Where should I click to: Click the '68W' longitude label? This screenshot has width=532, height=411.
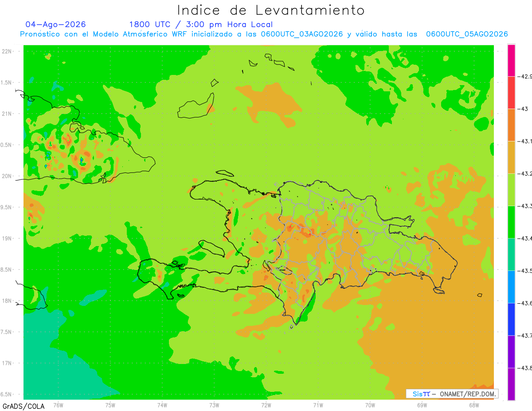click(474, 405)
